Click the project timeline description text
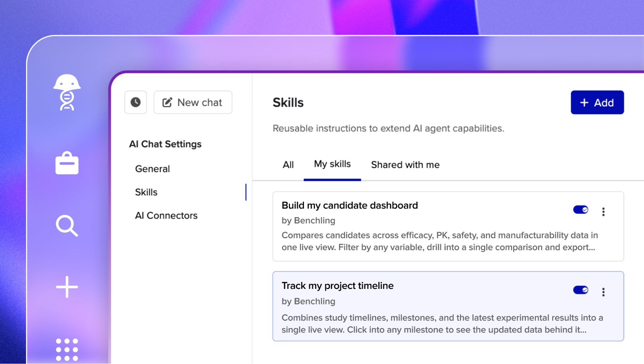Viewport: 644px width, 364px height. click(x=442, y=324)
